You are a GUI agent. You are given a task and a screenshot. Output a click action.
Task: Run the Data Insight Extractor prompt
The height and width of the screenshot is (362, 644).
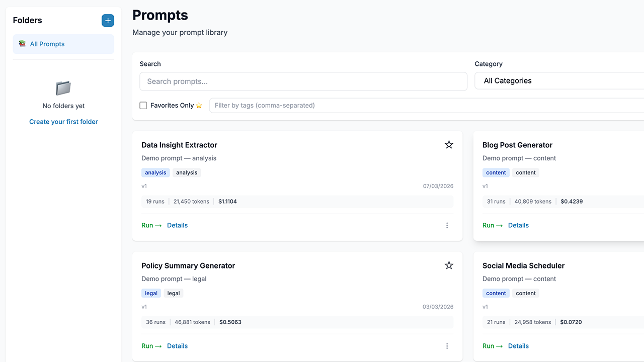[151, 225]
